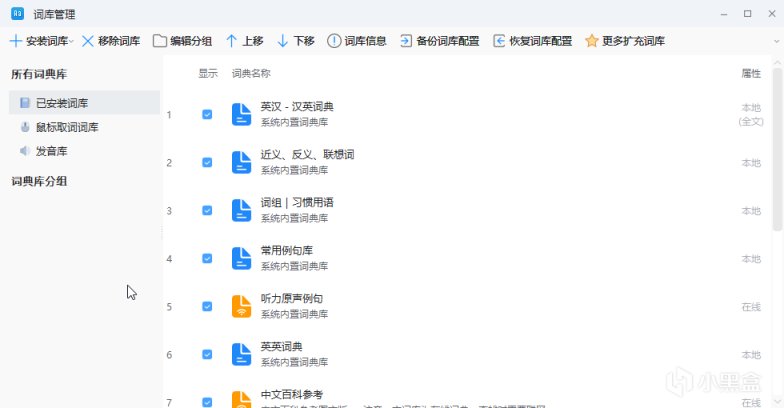Minimize the 词库管理 window

point(724,14)
